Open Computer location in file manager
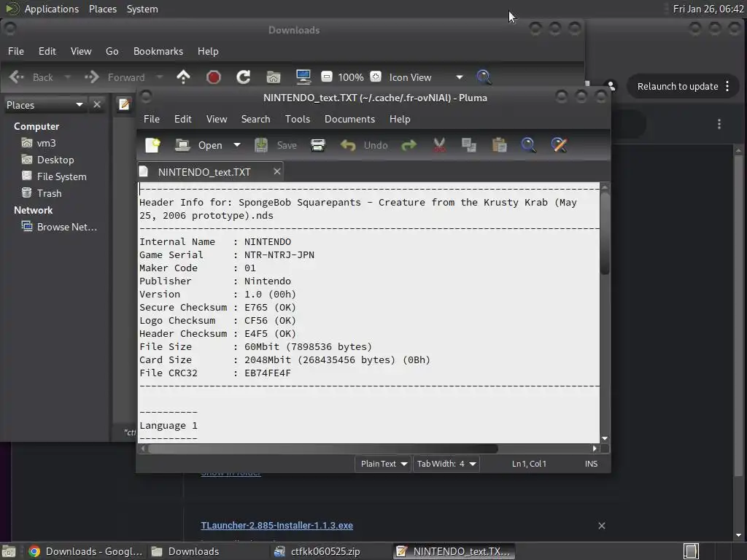747x560 pixels. coord(303,77)
